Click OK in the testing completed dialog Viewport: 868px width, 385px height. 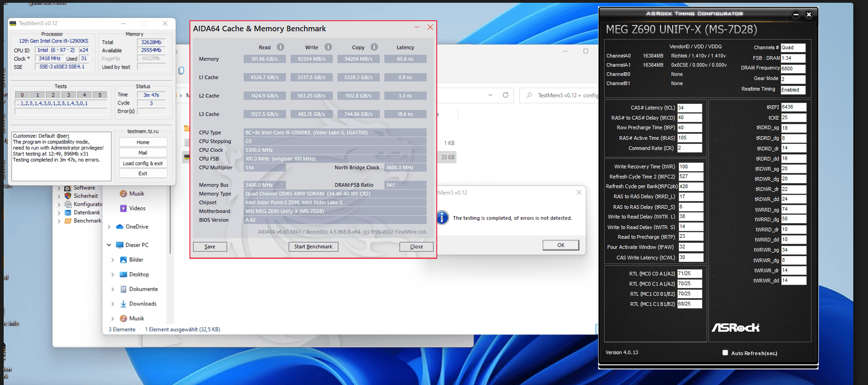[561, 245]
